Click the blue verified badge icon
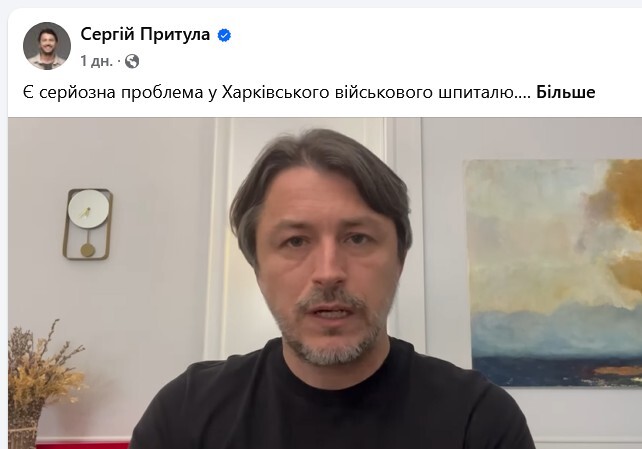642x449 pixels. pos(224,35)
